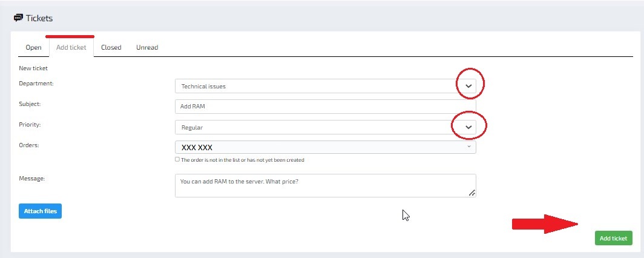Viewport: 644px width, 258px height.
Task: Tick the order not in list checkbox
Action: pyautogui.click(x=177, y=160)
